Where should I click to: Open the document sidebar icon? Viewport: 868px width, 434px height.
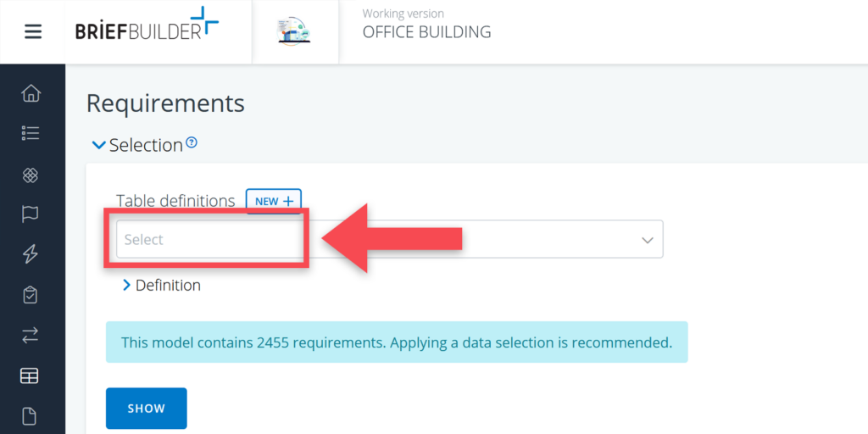coord(31,415)
